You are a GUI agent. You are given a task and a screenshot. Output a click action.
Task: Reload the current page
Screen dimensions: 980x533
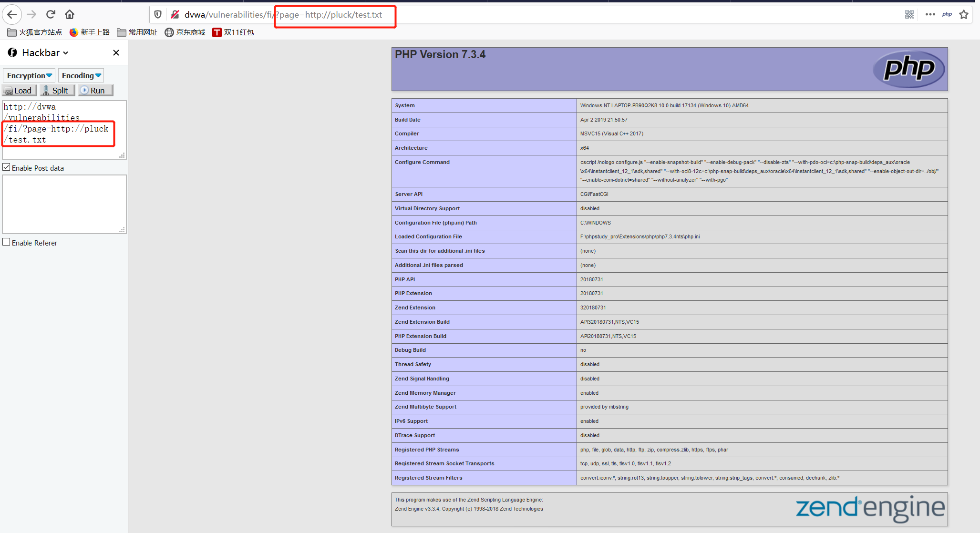[51, 14]
